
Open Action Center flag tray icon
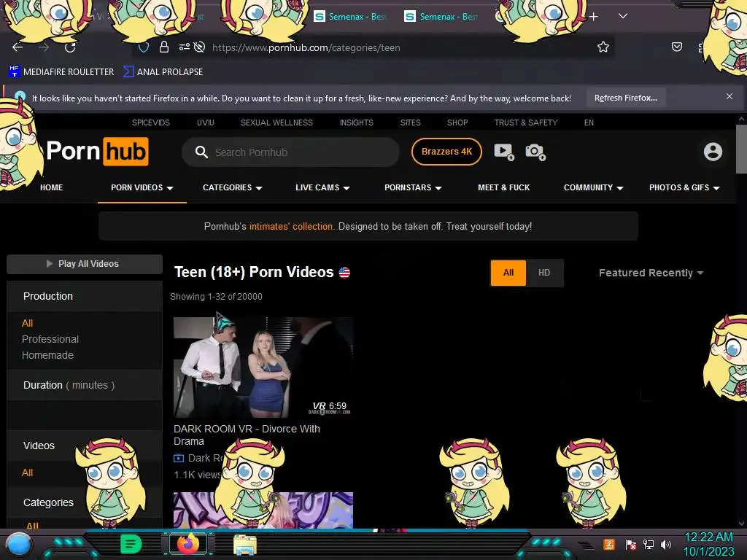tap(631, 544)
